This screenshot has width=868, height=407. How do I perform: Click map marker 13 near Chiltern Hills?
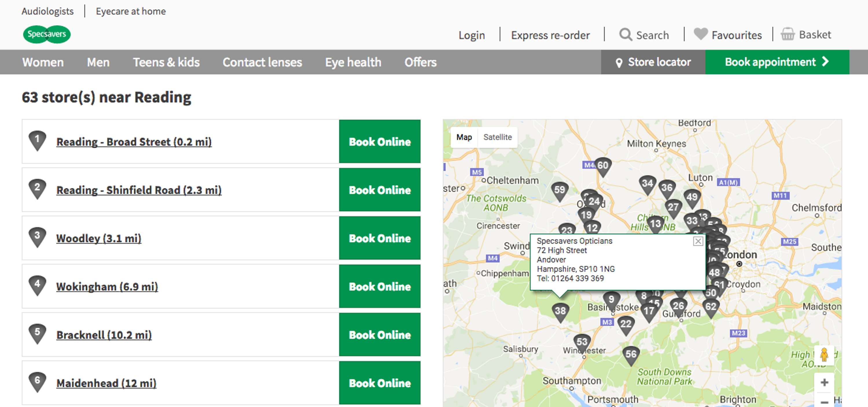[655, 225]
